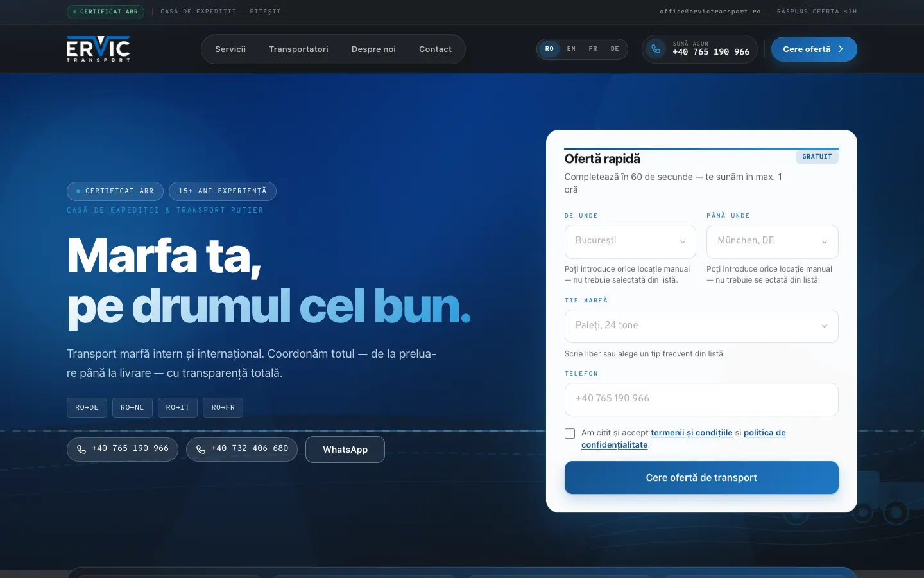The width and height of the screenshot is (924, 578).
Task: Click the Certificat ARR badge in top bar
Action: [106, 12]
